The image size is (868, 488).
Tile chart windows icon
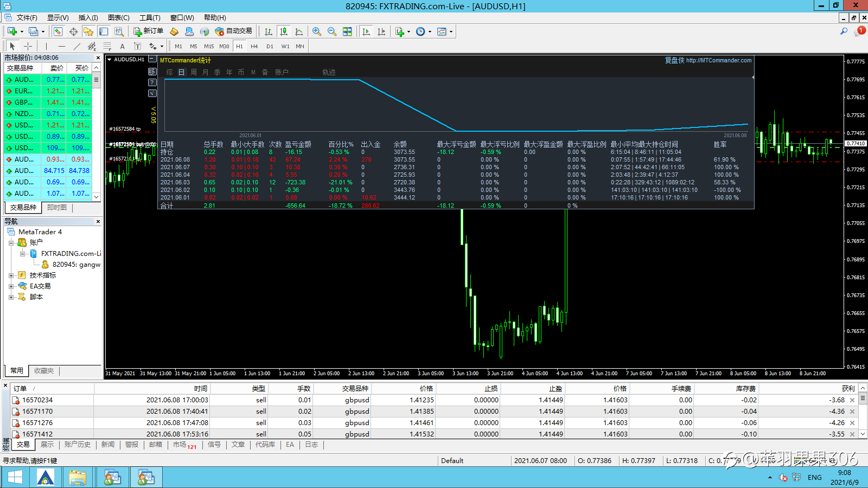[347, 31]
